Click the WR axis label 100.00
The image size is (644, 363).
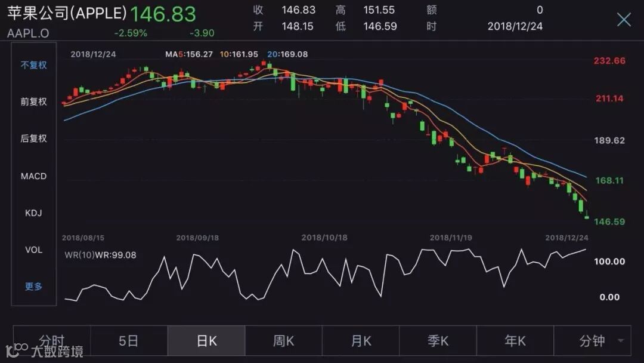coord(609,262)
